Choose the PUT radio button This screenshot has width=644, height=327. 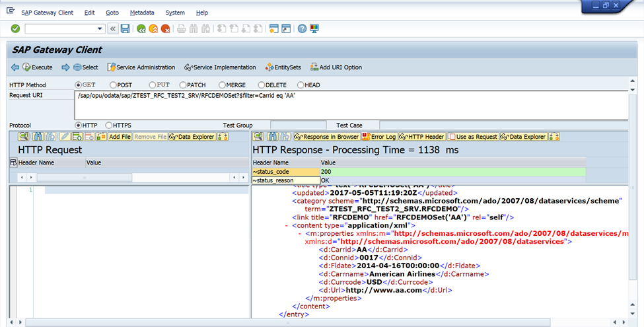[153, 85]
